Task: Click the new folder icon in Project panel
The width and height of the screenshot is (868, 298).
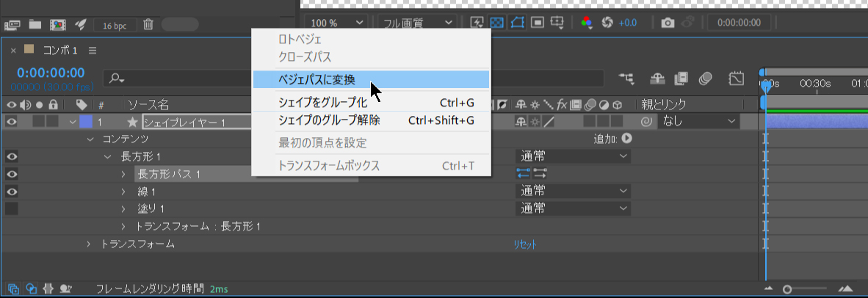Action: click(34, 25)
